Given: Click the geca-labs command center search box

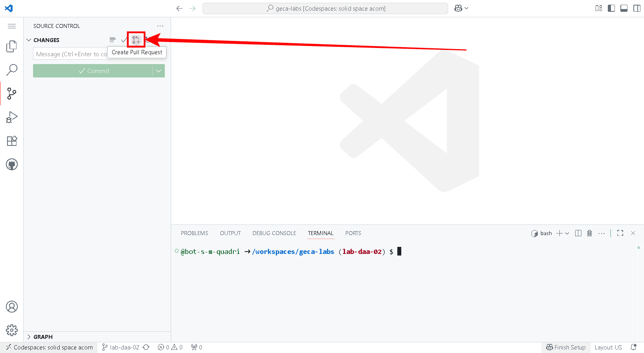Looking at the screenshot, I should tap(325, 8).
